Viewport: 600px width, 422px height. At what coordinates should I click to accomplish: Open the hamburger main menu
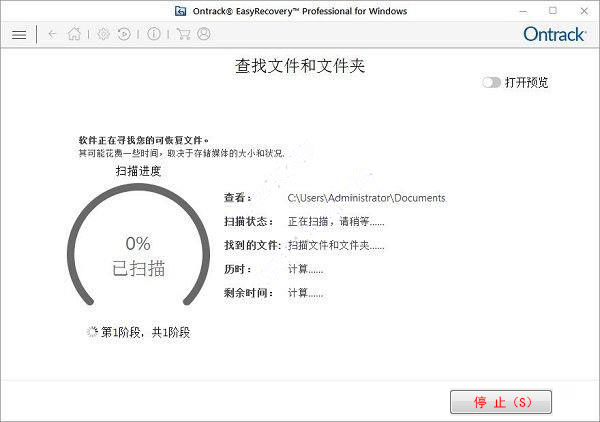coord(18,34)
